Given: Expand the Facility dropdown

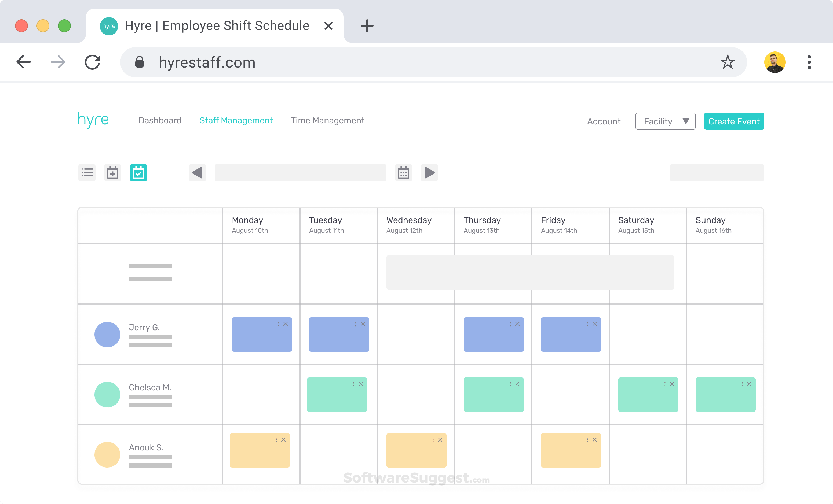Looking at the screenshot, I should pos(665,121).
